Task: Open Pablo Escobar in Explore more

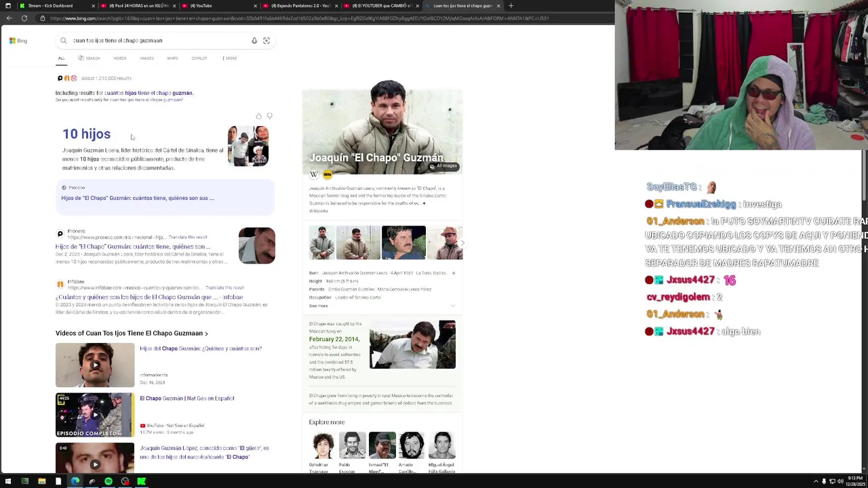Action: click(353, 452)
